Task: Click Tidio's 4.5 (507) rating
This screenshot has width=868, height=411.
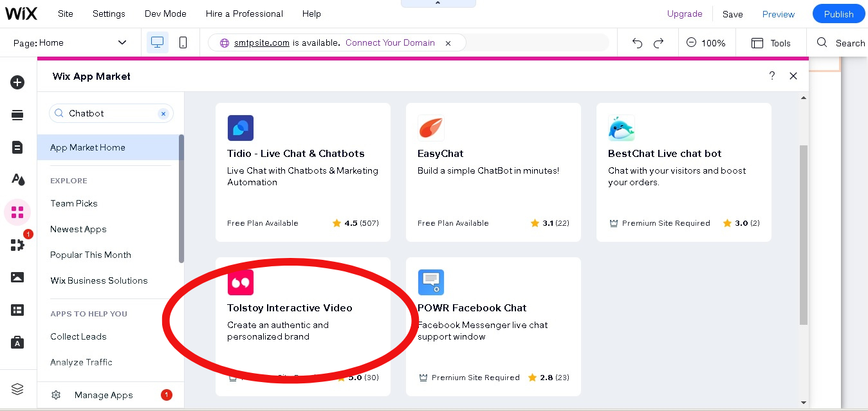Action: 355,223
